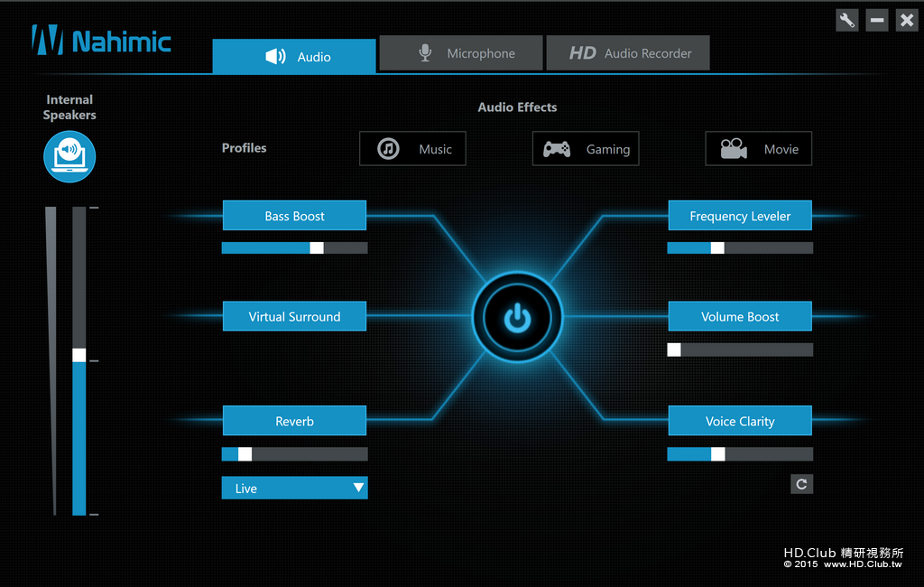Click the Internal Speakers device icon
This screenshot has width=924, height=587.
coord(69,156)
